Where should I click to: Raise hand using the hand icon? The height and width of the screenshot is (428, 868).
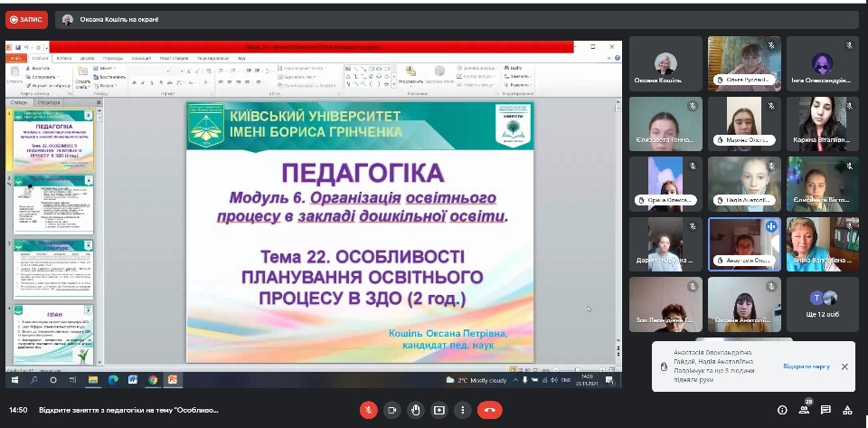click(416, 410)
